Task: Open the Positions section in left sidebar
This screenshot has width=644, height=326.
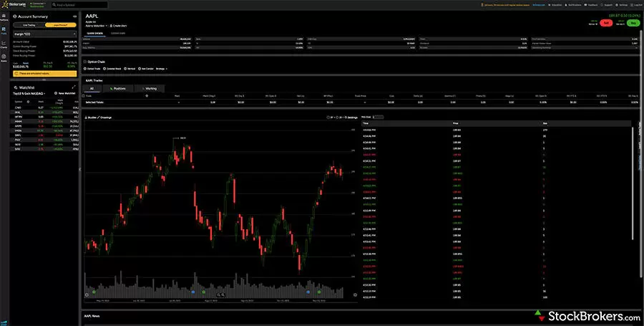Action: [x=4, y=17]
